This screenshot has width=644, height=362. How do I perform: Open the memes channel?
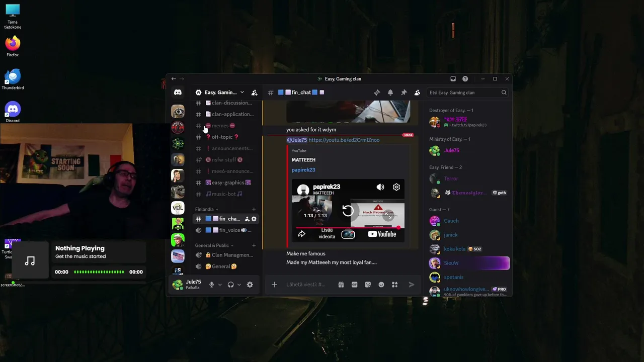coord(225,126)
